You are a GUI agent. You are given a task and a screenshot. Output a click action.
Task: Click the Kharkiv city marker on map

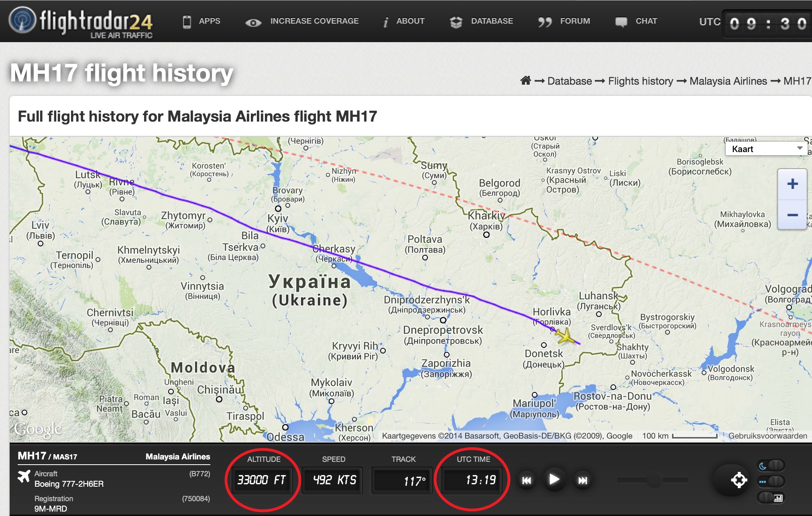486,235
